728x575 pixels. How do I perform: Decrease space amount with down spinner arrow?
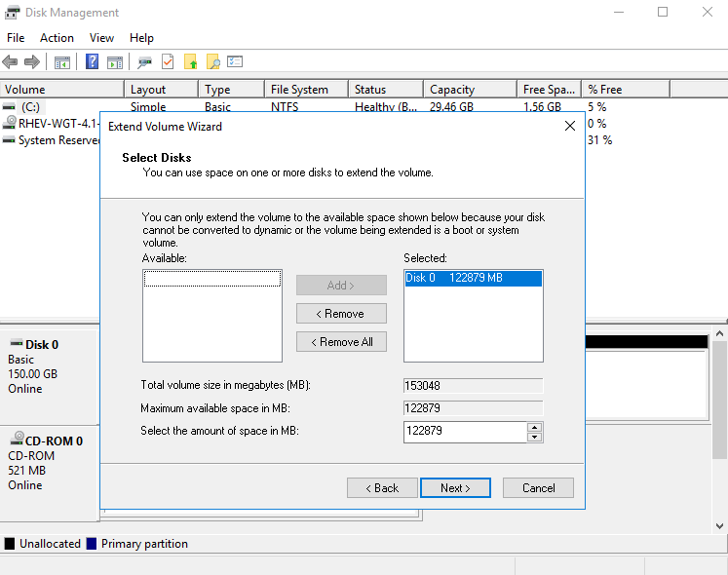(x=534, y=437)
